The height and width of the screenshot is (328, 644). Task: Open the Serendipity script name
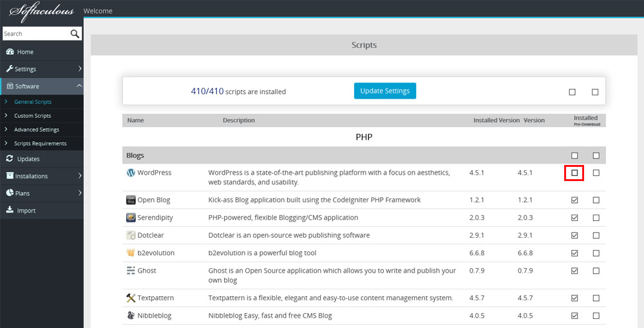[x=155, y=217]
